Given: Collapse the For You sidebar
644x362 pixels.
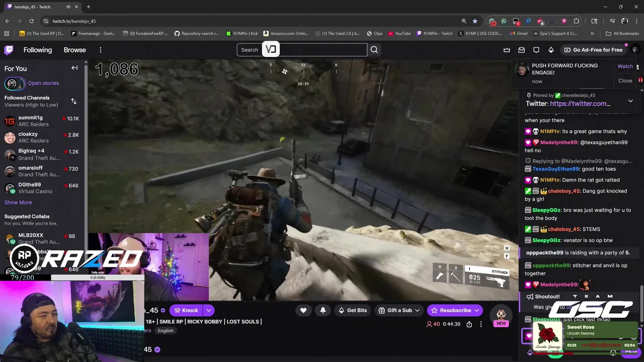Looking at the screenshot, I should click(74, 68).
